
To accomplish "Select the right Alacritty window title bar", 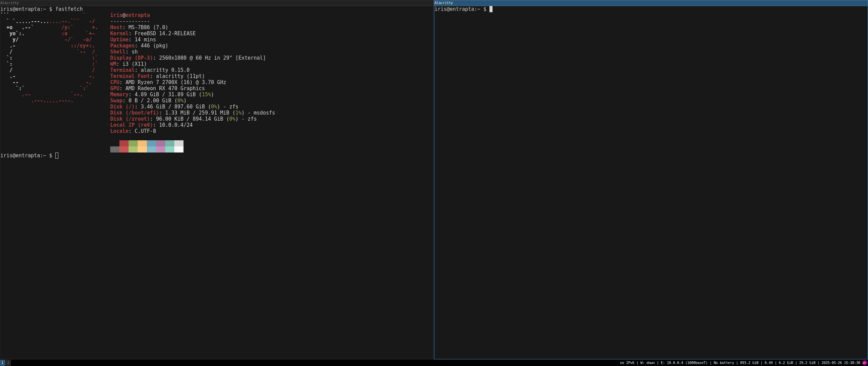I will [651, 3].
